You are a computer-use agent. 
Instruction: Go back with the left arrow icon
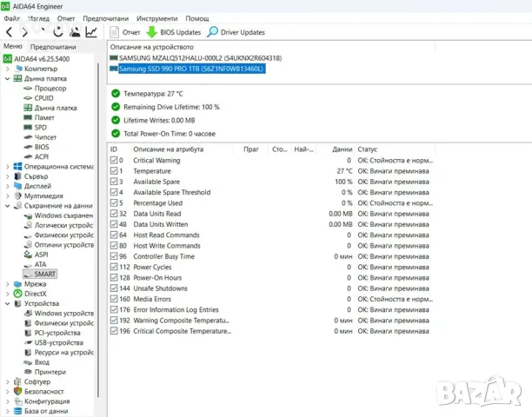10,32
